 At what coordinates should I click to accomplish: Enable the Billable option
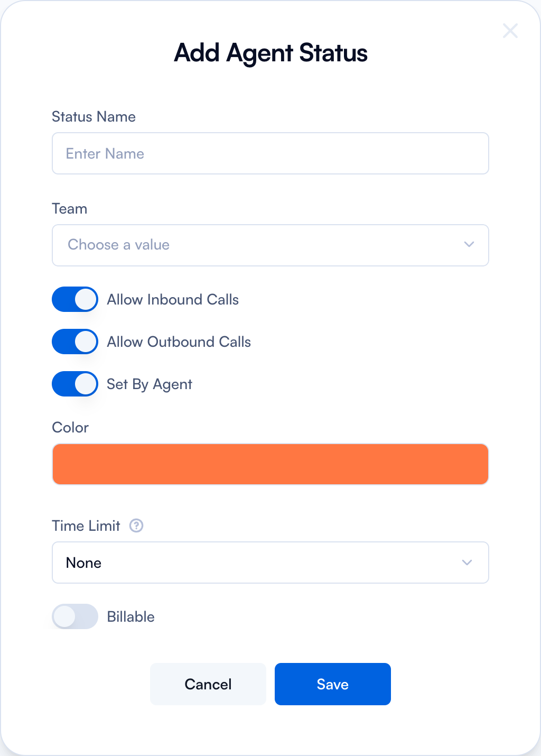click(74, 616)
